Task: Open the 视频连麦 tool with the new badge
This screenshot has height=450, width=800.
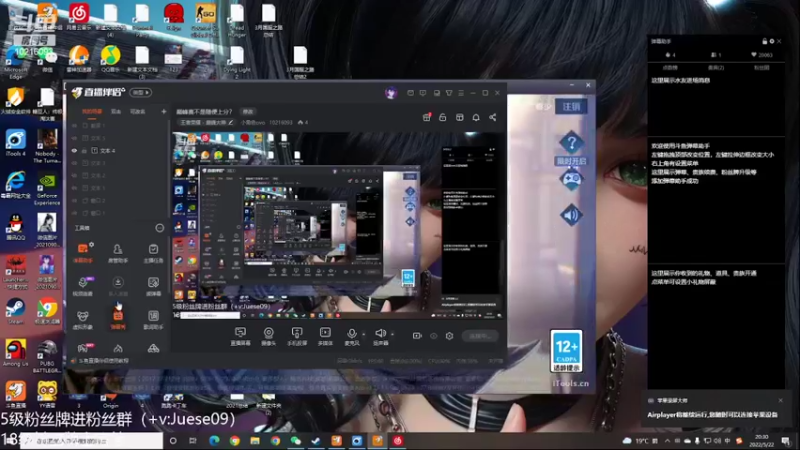Action: coord(83,286)
